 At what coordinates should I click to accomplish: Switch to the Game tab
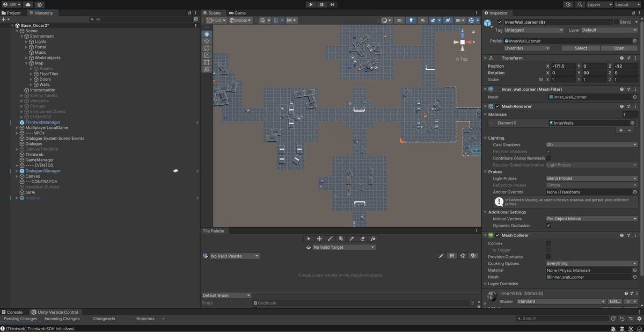coord(237,13)
